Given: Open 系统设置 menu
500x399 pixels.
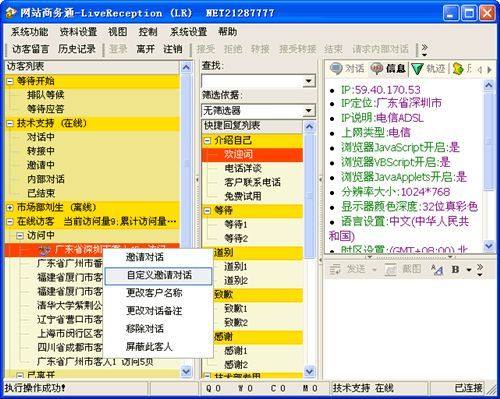Looking at the screenshot, I should [188, 32].
